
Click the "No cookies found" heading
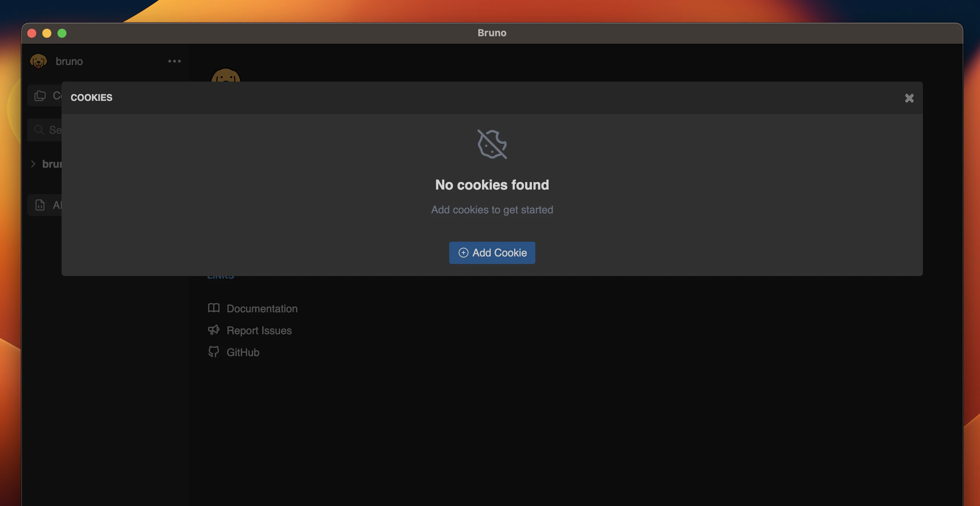pyautogui.click(x=492, y=185)
